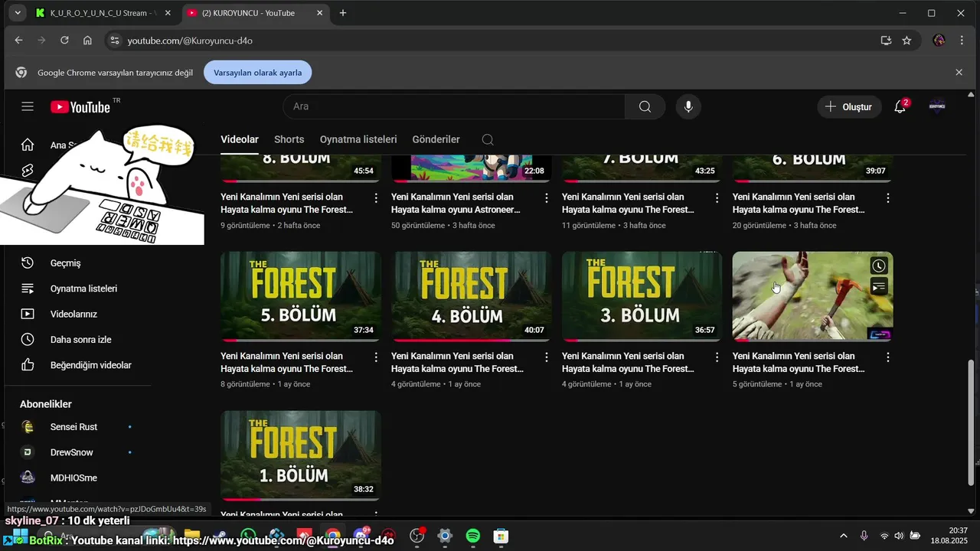Open the Astroneer video thumbnail
The width and height of the screenshot is (980, 551).
click(x=472, y=168)
